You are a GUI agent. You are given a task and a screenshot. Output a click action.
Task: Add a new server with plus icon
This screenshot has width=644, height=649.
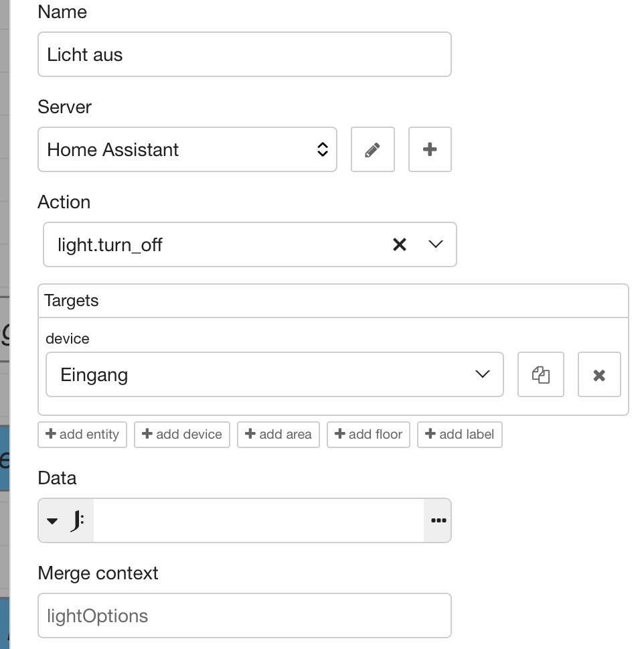(430, 149)
